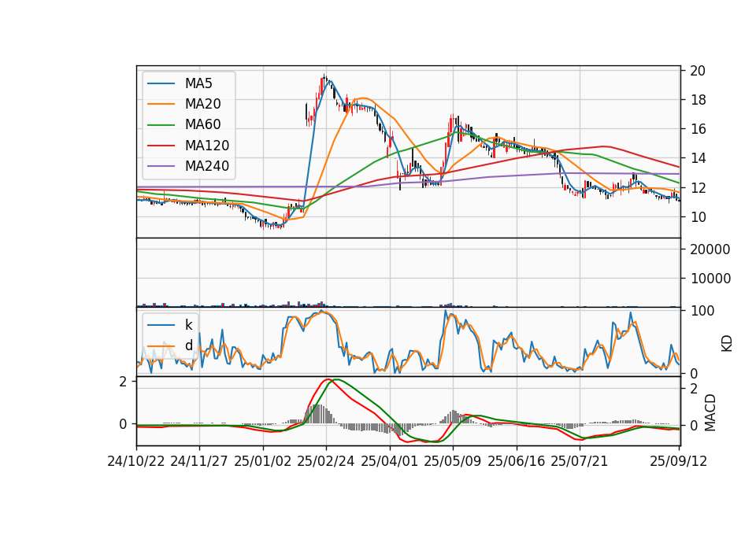Click the MA60 legend label
This screenshot has height=543, width=756.
point(202,124)
